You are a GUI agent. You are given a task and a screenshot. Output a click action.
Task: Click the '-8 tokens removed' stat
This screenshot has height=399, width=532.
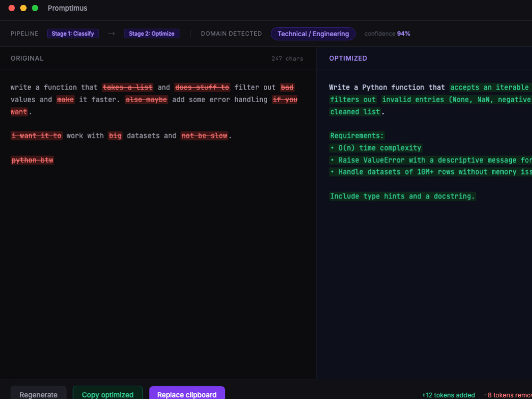(508, 395)
